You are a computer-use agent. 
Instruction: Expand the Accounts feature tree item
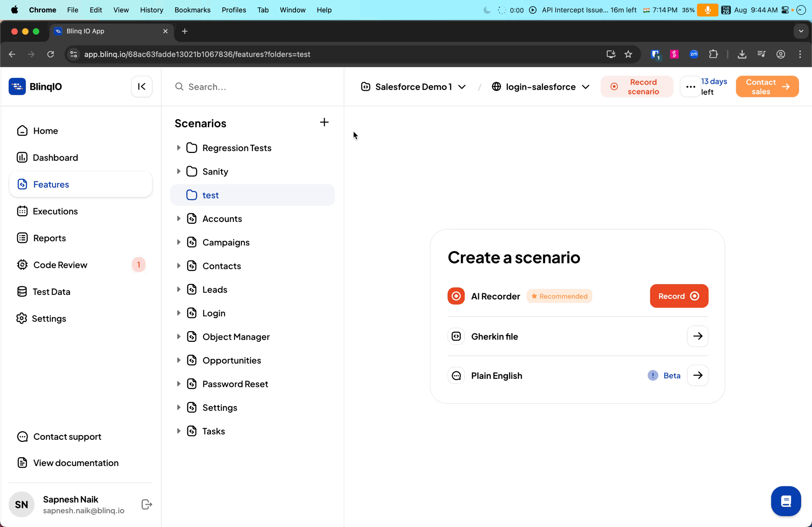179,219
